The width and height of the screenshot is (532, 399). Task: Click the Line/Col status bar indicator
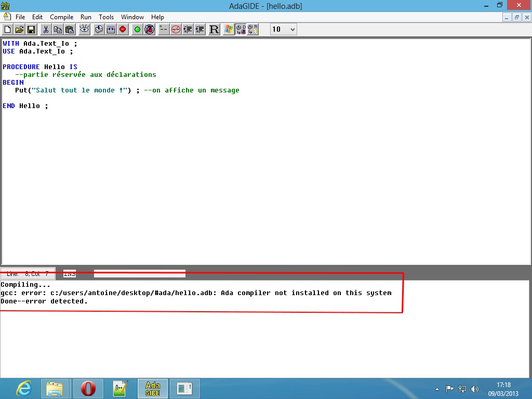pyautogui.click(x=28, y=274)
